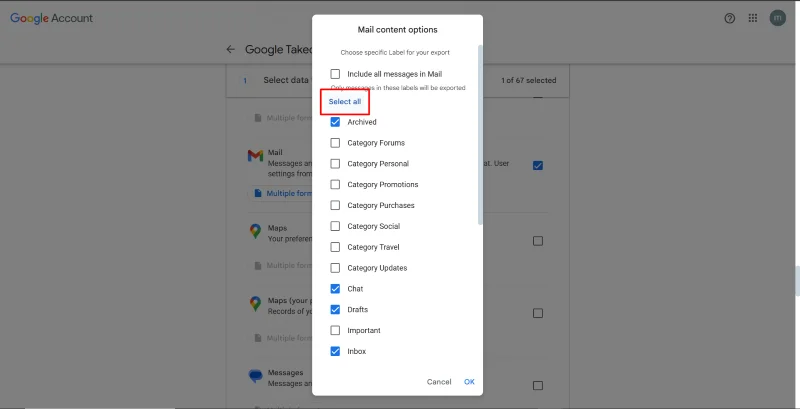Check Category Travel label
Image resolution: width=800 pixels, height=409 pixels.
(335, 247)
